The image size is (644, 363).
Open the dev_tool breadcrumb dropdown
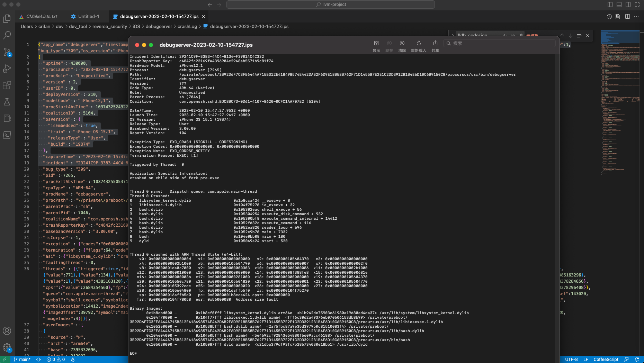(78, 26)
